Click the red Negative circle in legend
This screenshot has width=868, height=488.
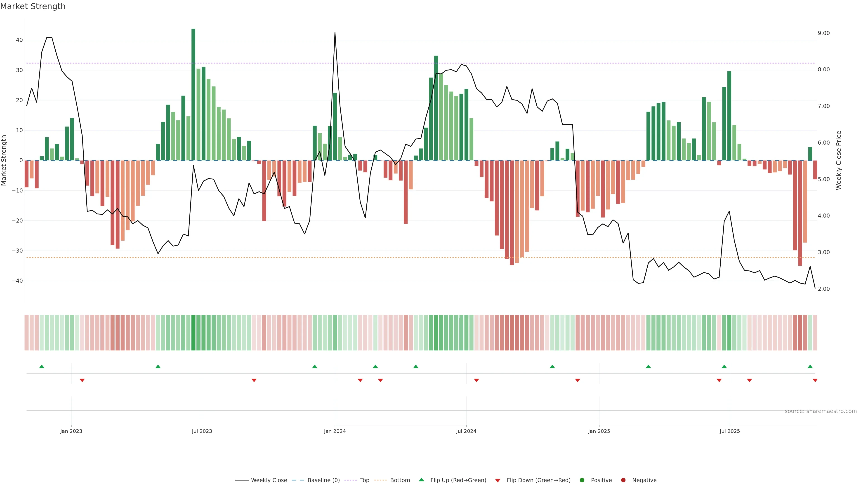coord(623,480)
